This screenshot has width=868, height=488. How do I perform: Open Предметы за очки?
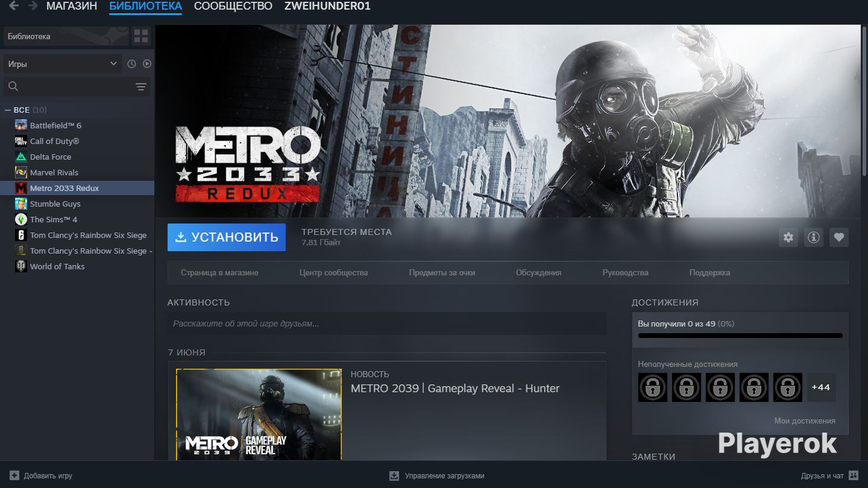pyautogui.click(x=442, y=273)
